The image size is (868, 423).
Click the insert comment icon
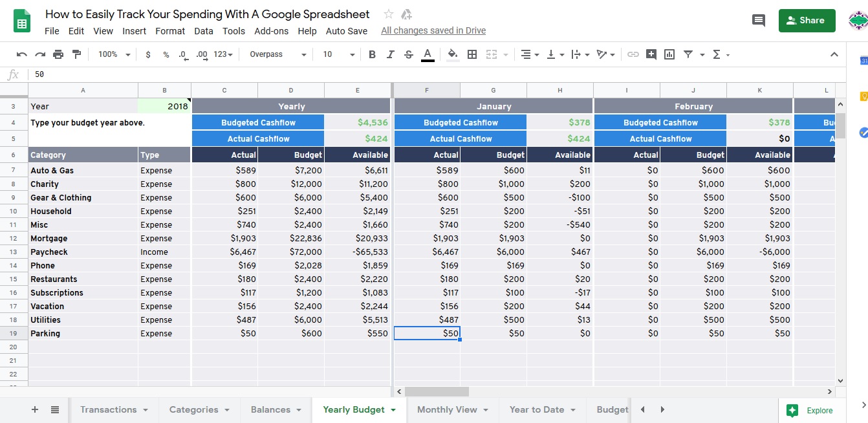pyautogui.click(x=651, y=54)
